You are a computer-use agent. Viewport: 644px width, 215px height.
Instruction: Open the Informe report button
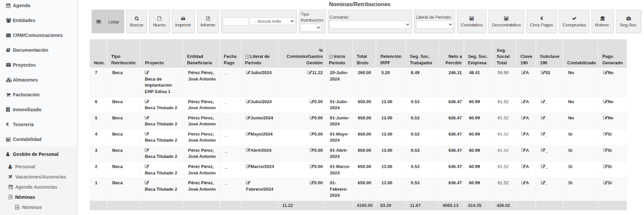point(208,21)
